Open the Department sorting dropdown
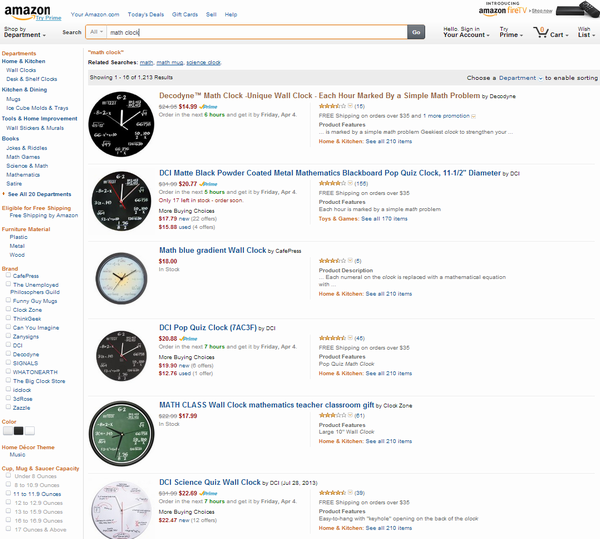The height and width of the screenshot is (539, 600). coord(520,78)
